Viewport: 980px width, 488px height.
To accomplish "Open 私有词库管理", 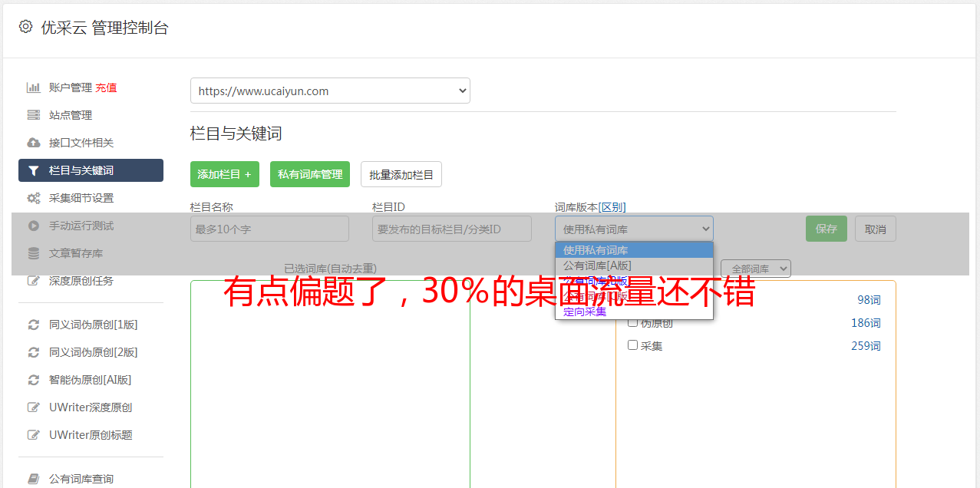I will (x=310, y=174).
